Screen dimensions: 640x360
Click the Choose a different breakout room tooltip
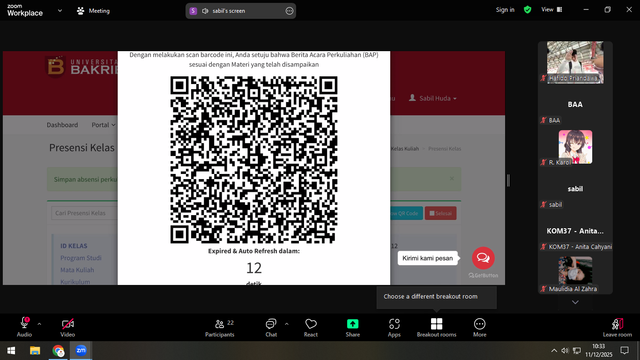[436, 297]
